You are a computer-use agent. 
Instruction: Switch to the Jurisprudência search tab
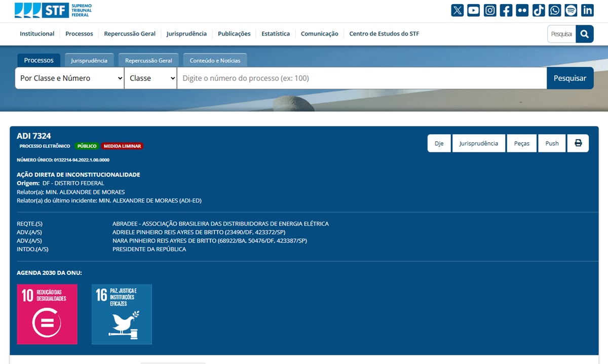(x=89, y=60)
